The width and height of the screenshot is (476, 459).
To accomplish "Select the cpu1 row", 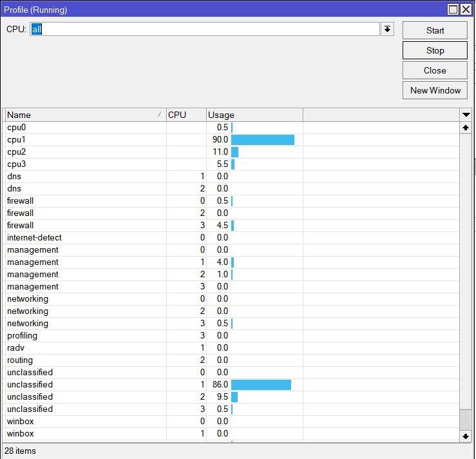I will [233, 140].
